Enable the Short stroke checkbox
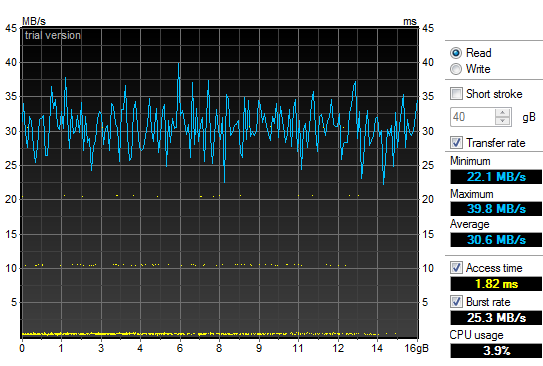The image size is (543, 366). [x=456, y=93]
